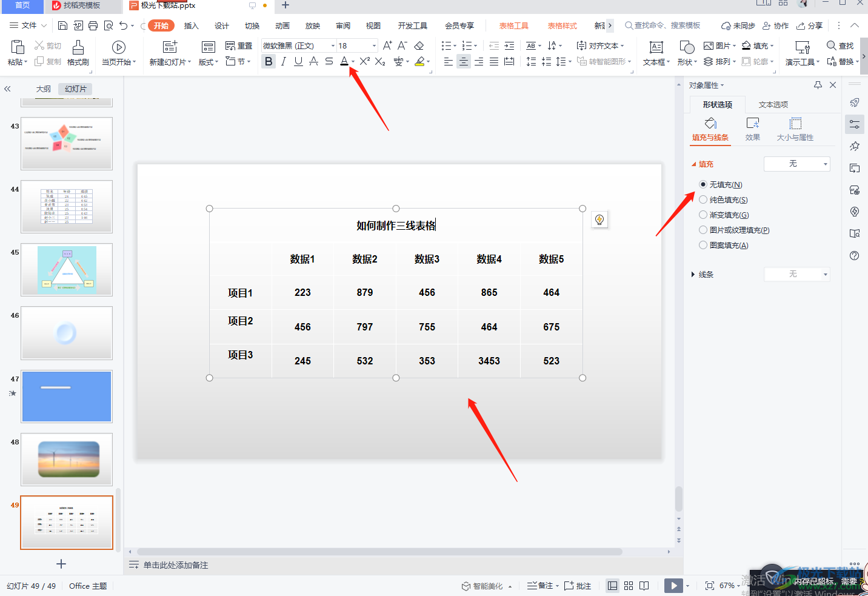Apply italic formatting

[x=283, y=62]
